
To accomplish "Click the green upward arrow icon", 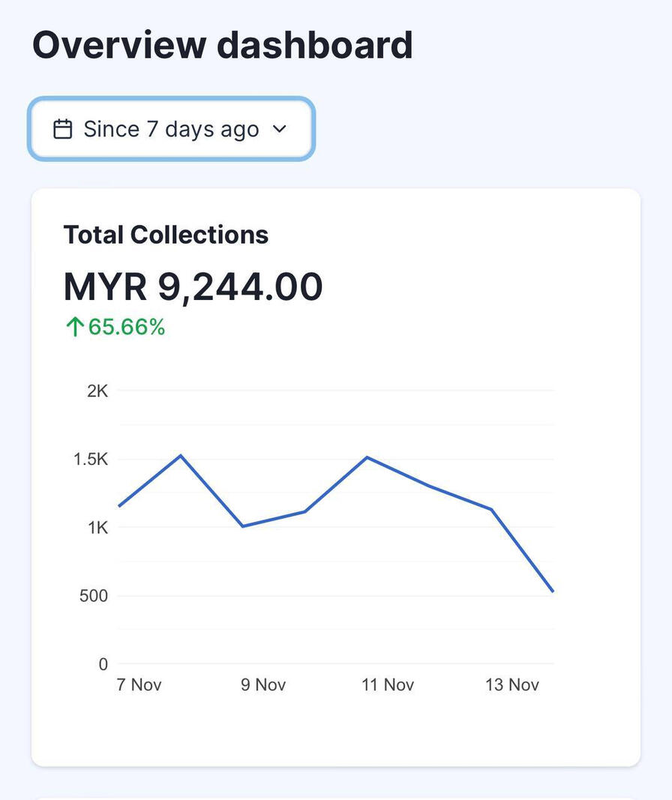I will [x=73, y=328].
